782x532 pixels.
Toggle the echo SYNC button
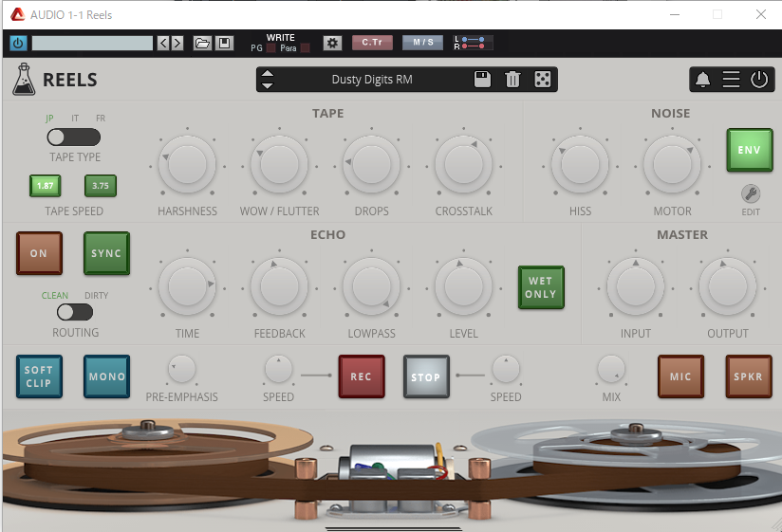(x=106, y=253)
